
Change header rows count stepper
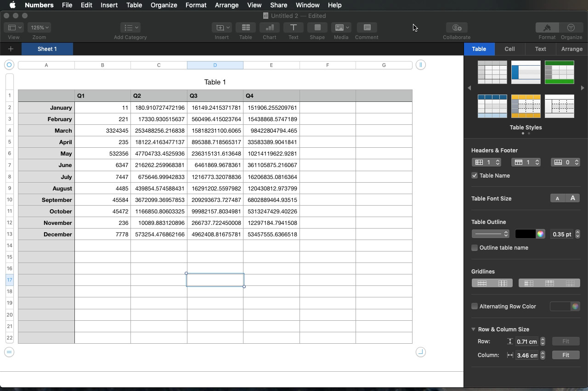pos(537,162)
